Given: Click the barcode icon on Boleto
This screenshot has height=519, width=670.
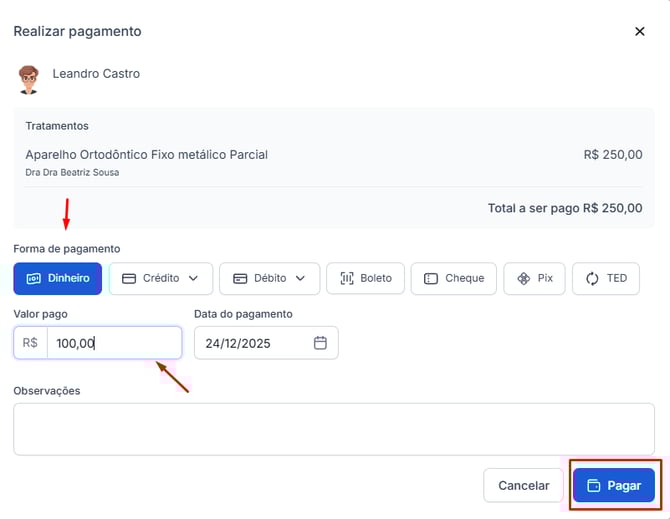Looking at the screenshot, I should [347, 278].
